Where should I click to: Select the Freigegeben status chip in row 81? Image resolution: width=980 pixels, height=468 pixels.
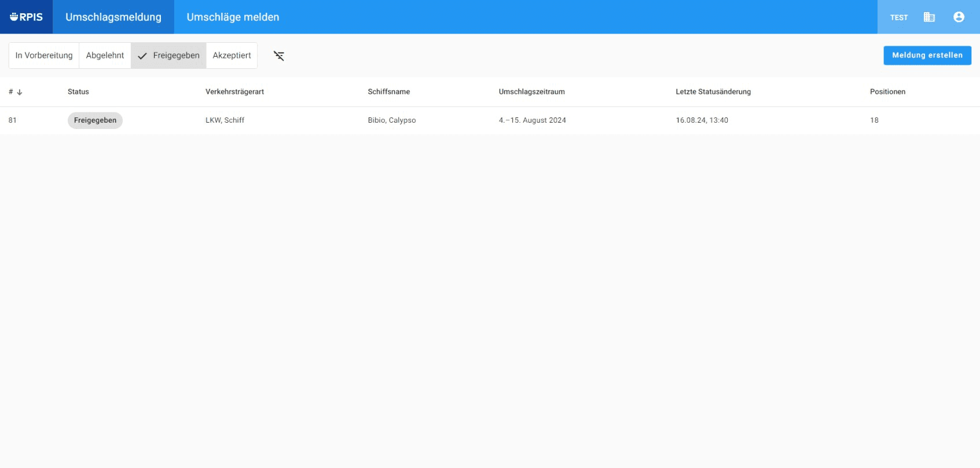pos(95,120)
